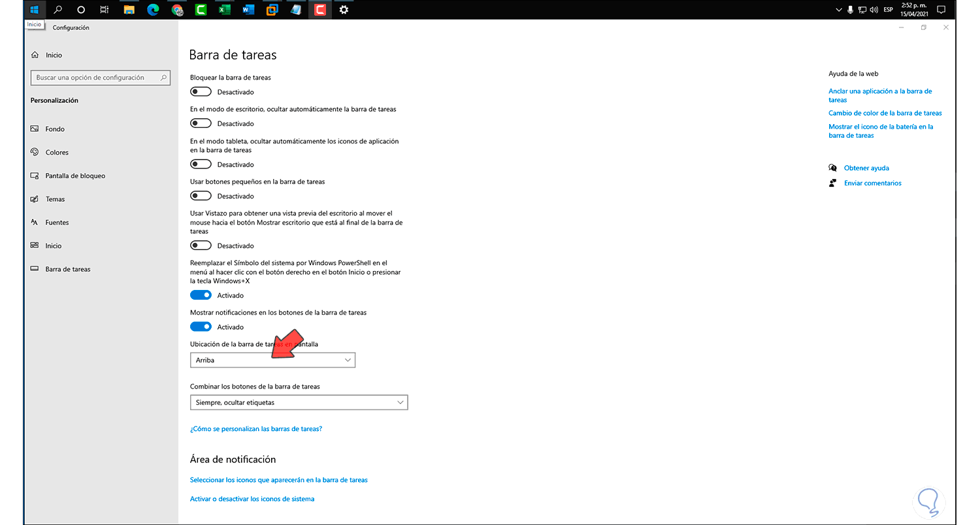The height and width of the screenshot is (525, 980).
Task: Launch Excel from the taskbar
Action: coord(224,10)
